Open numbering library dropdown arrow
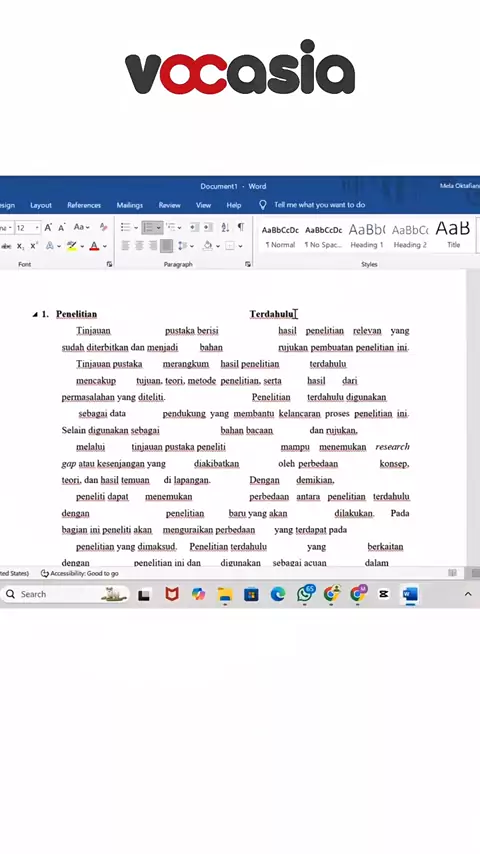Viewport: 480px width, 854px height. click(x=159, y=228)
